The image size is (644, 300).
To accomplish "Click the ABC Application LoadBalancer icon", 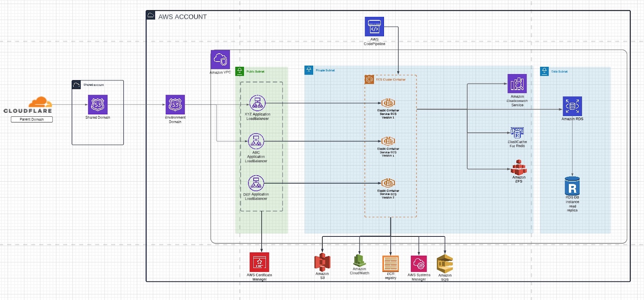I will pyautogui.click(x=256, y=141).
